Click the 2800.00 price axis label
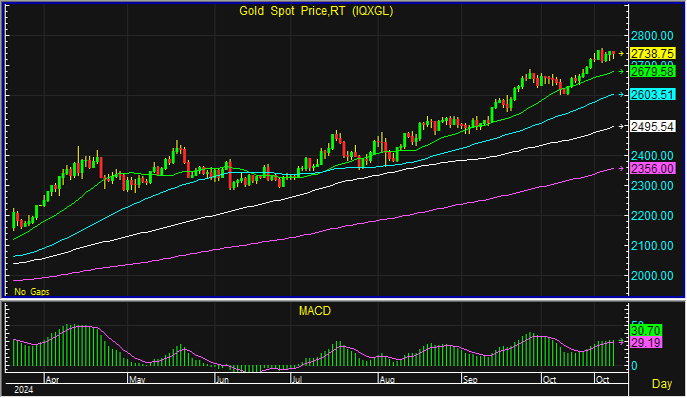This screenshot has height=398, width=687. [652, 36]
